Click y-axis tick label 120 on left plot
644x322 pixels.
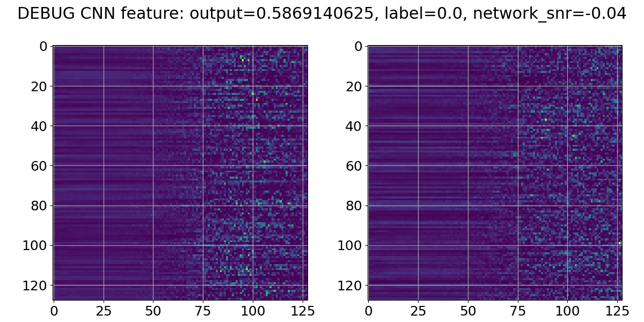point(36,285)
